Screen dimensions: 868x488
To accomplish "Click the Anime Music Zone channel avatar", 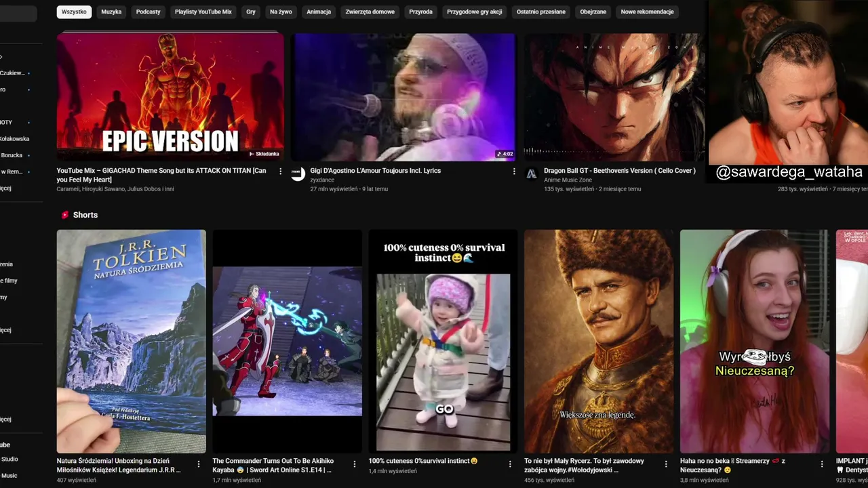I will [532, 174].
